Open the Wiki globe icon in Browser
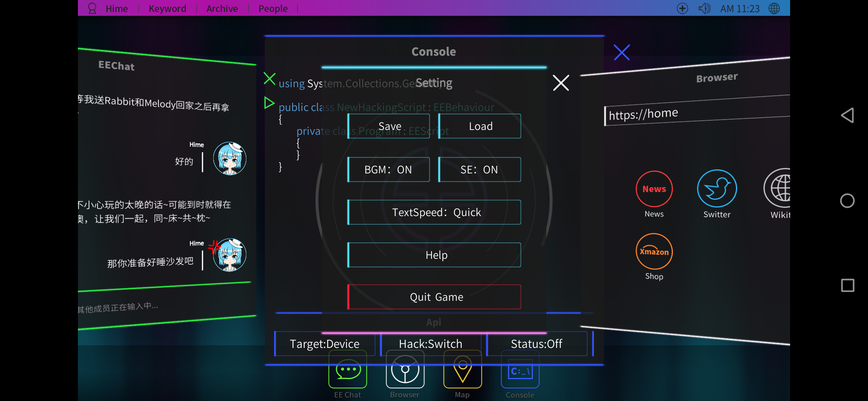The width and height of the screenshot is (868, 401). click(777, 188)
